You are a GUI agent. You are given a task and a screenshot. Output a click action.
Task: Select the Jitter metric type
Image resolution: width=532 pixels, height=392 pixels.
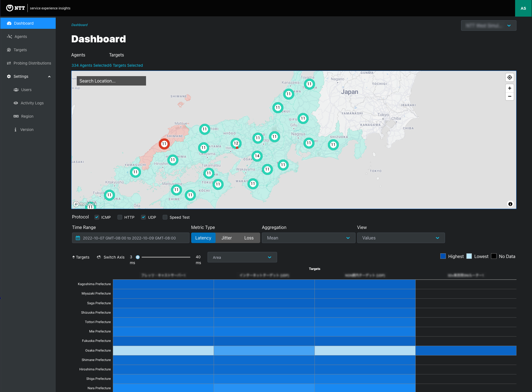point(226,238)
